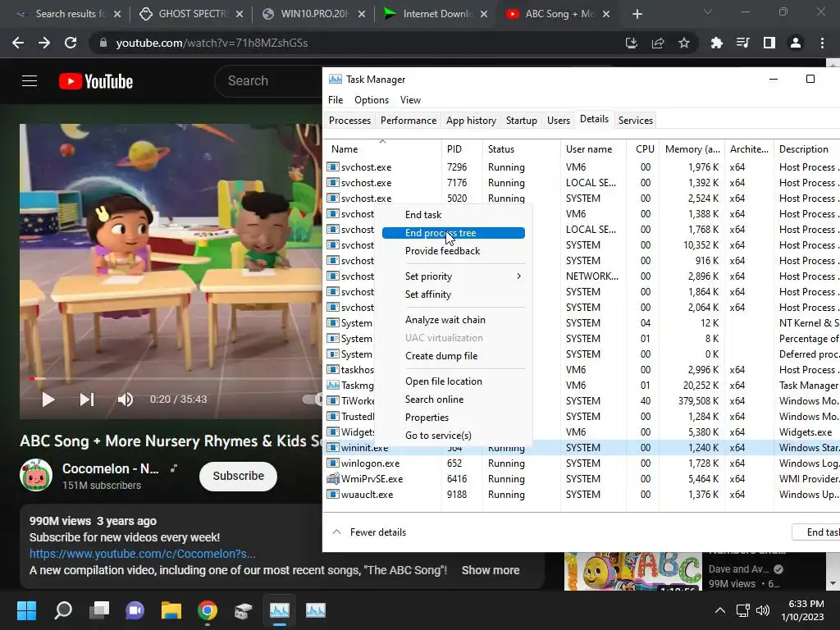840x630 pixels.
Task: Collapse with Fewer details
Action: [x=369, y=532]
